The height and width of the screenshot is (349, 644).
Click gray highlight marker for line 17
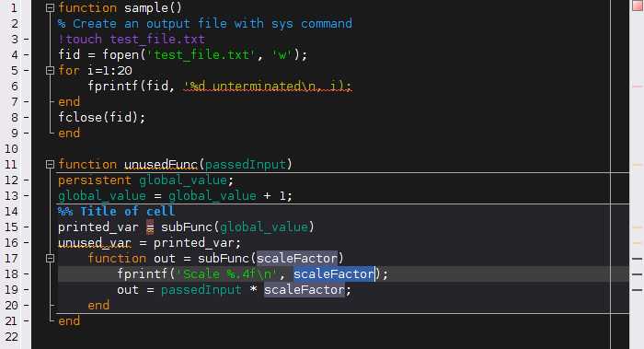637,259
